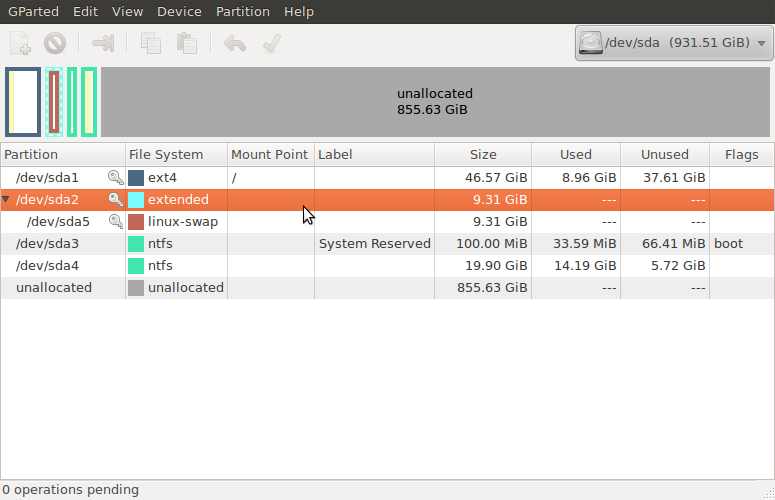775x500 pixels.
Task: Click the Apply all operations checkmark
Action: click(272, 43)
